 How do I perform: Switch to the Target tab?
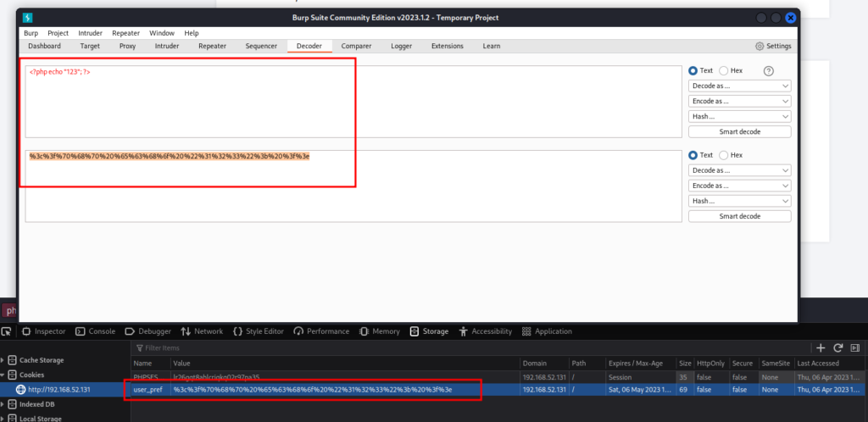(x=90, y=46)
